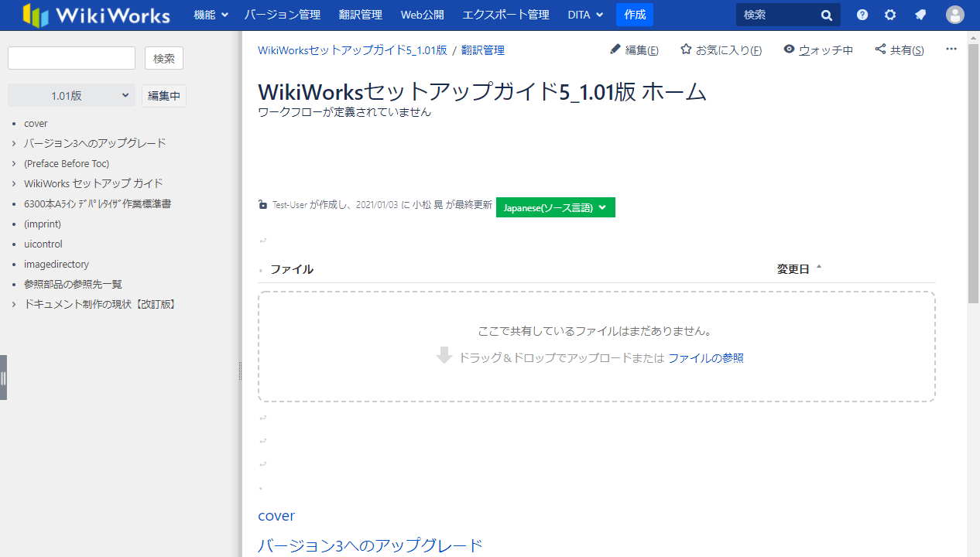This screenshot has width=980, height=557.
Task: Select (imprint) in the sidebar tree
Action: pyautogui.click(x=43, y=224)
